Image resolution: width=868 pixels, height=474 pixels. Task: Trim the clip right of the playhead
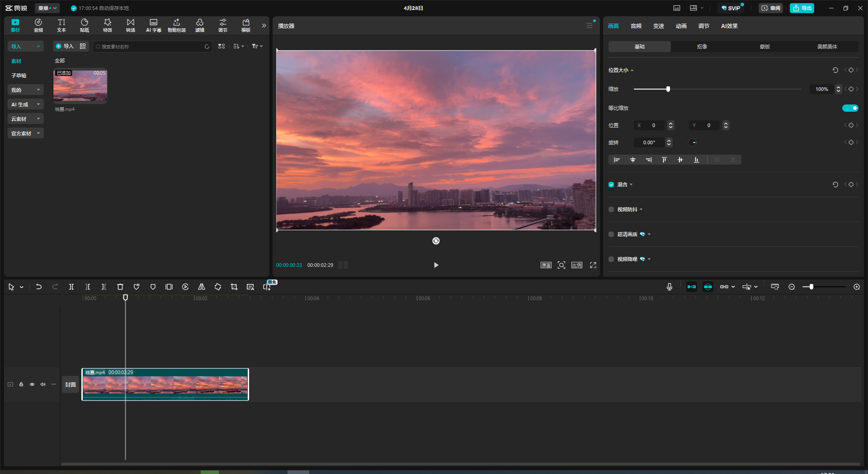pos(104,287)
